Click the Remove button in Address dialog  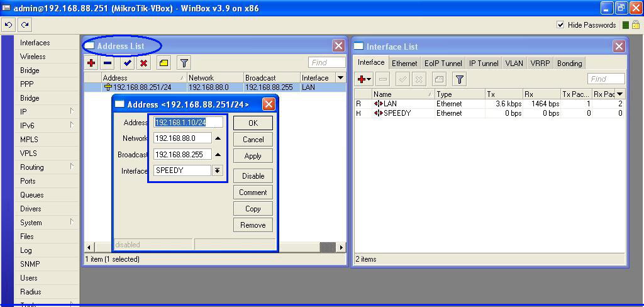pyautogui.click(x=253, y=225)
